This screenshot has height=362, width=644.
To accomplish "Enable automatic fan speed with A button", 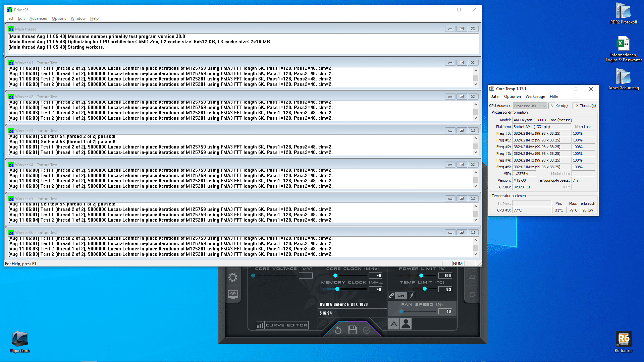I will tap(394, 324).
